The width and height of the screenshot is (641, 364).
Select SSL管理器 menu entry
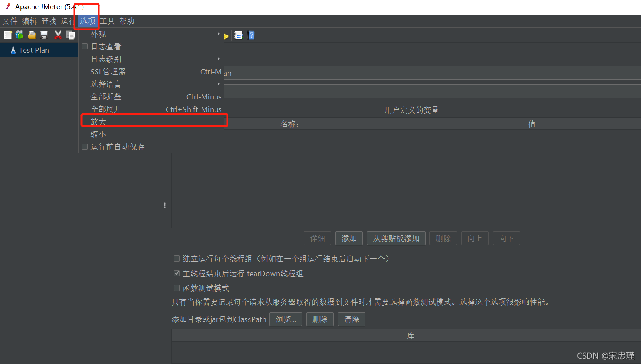coord(151,71)
